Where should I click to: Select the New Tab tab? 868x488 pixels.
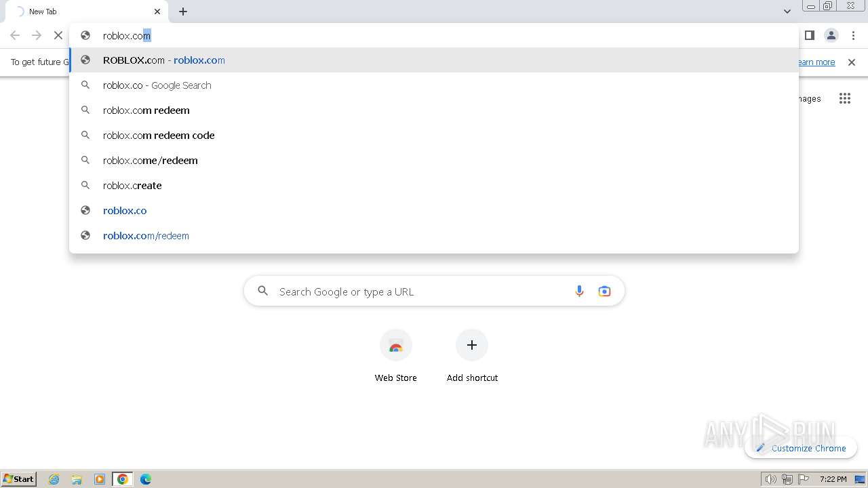click(x=88, y=12)
